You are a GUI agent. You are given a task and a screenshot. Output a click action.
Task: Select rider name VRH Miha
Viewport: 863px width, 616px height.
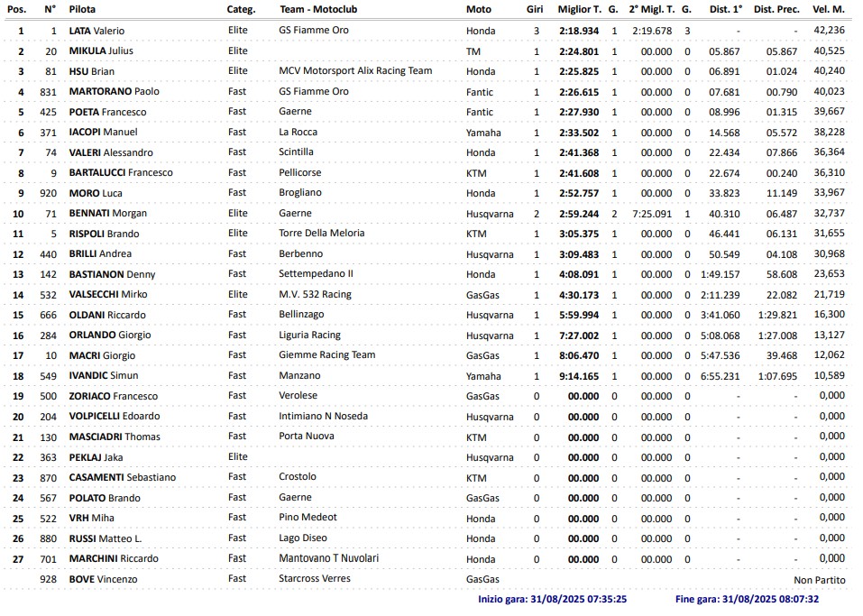[x=91, y=518]
